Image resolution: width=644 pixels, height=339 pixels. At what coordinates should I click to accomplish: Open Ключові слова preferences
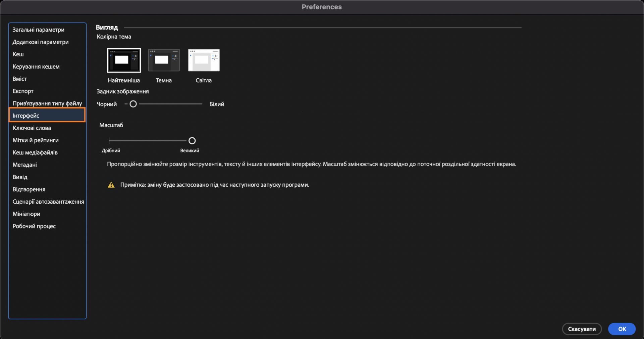pyautogui.click(x=47, y=128)
